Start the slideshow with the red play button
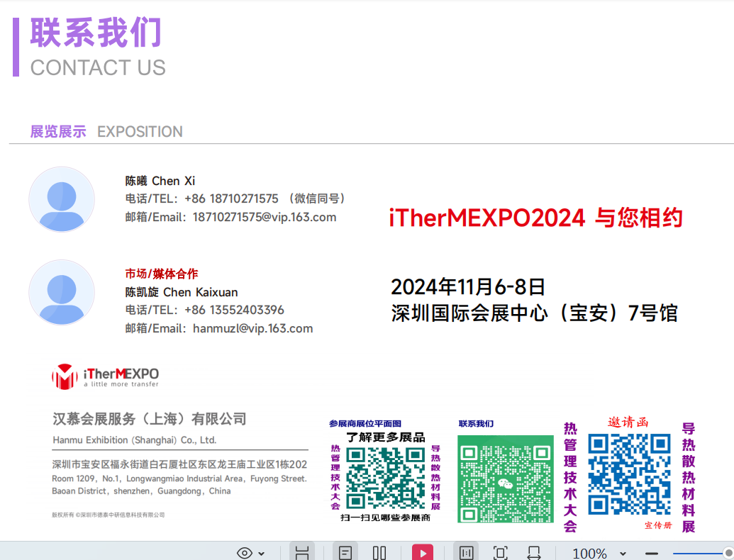Screen dimensions: 734x560 (422, 553)
